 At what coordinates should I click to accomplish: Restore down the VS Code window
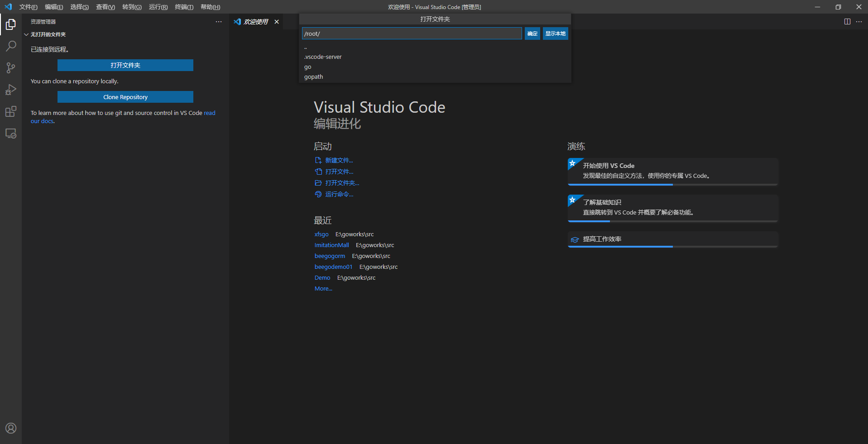coord(838,7)
